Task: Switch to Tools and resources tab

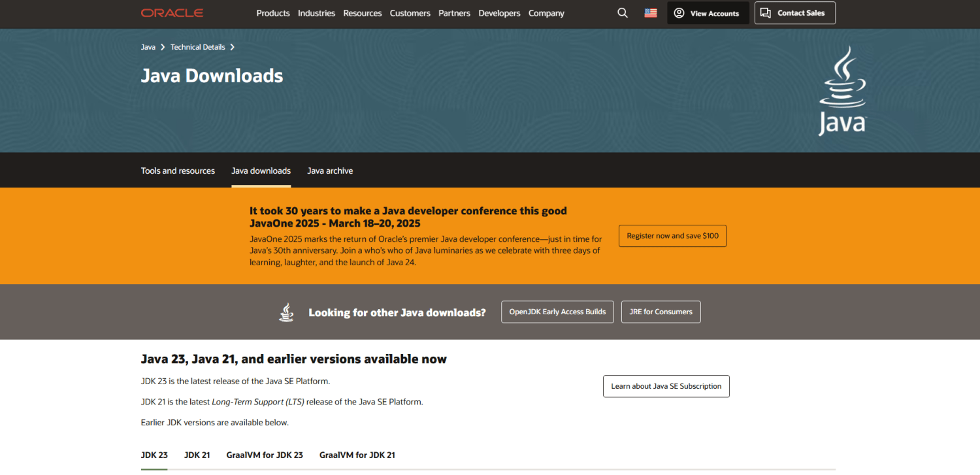Action: [x=178, y=171]
